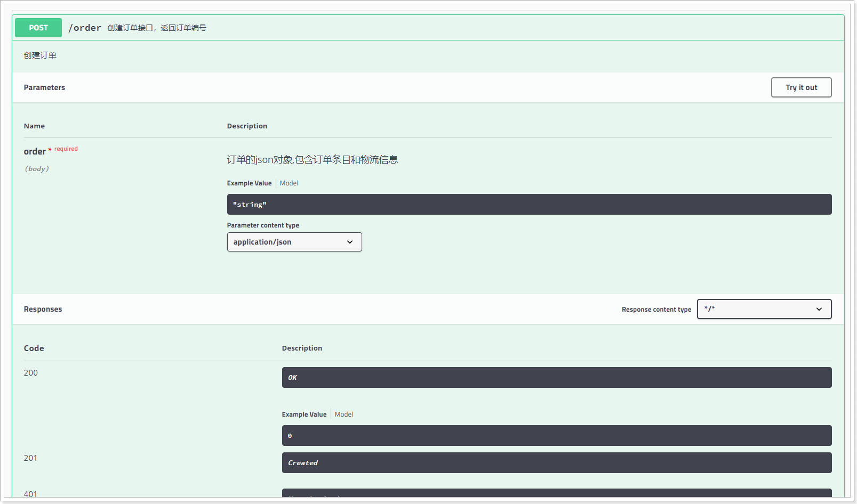Click the Code column header

coord(34,348)
